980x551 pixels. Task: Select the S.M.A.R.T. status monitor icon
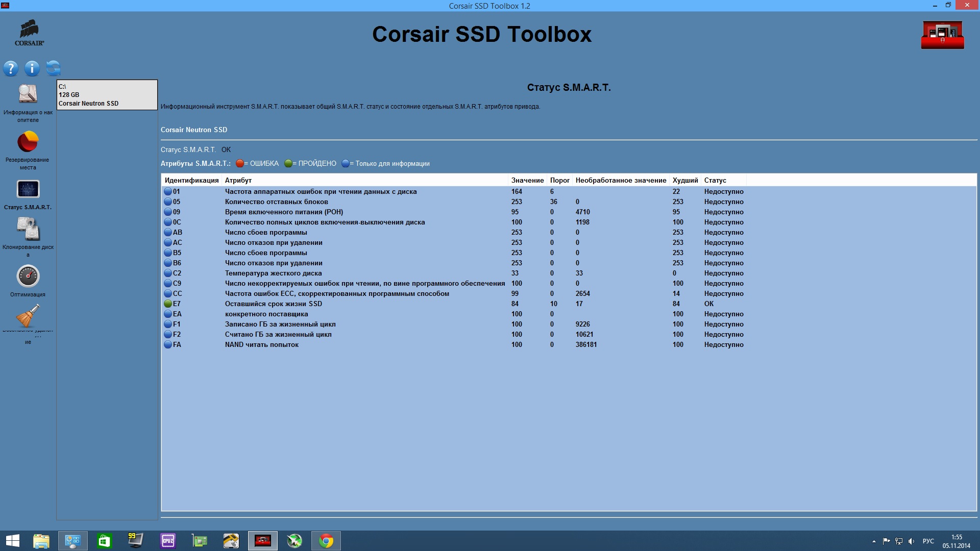coord(28,189)
